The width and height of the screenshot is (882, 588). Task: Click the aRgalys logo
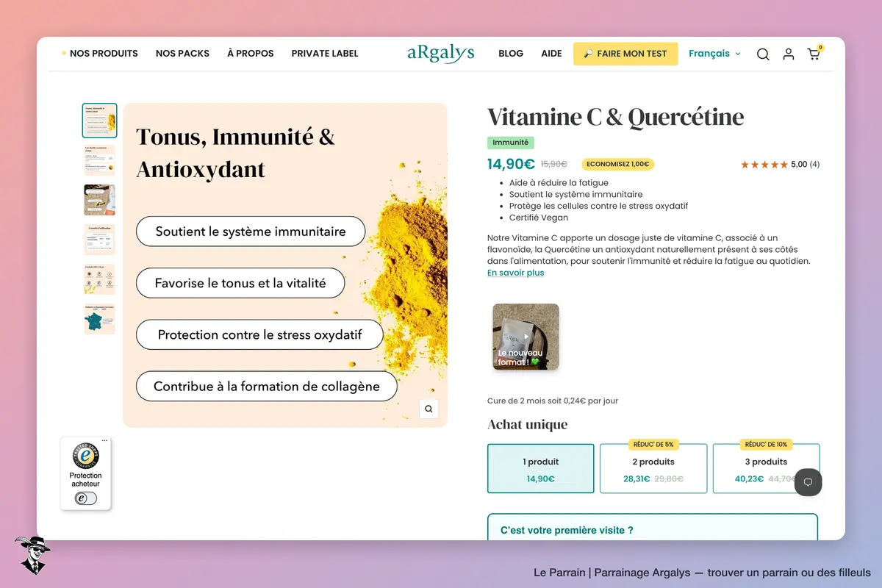point(441,53)
